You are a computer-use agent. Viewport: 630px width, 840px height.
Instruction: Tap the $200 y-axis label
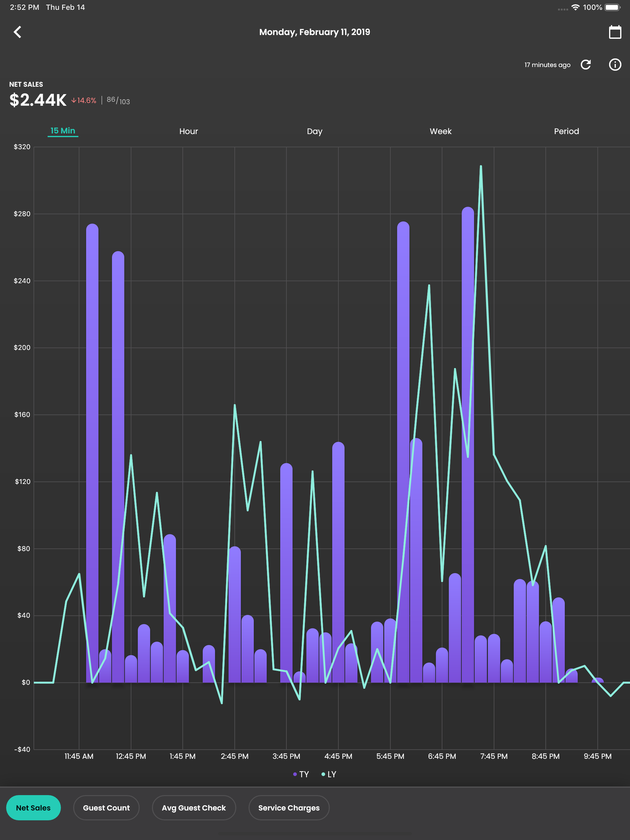tap(22, 347)
